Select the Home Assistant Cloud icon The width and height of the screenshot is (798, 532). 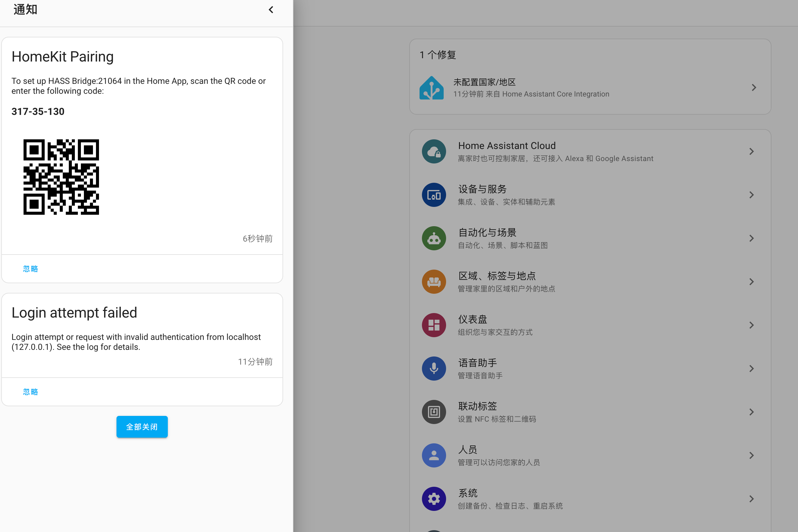[x=434, y=151]
